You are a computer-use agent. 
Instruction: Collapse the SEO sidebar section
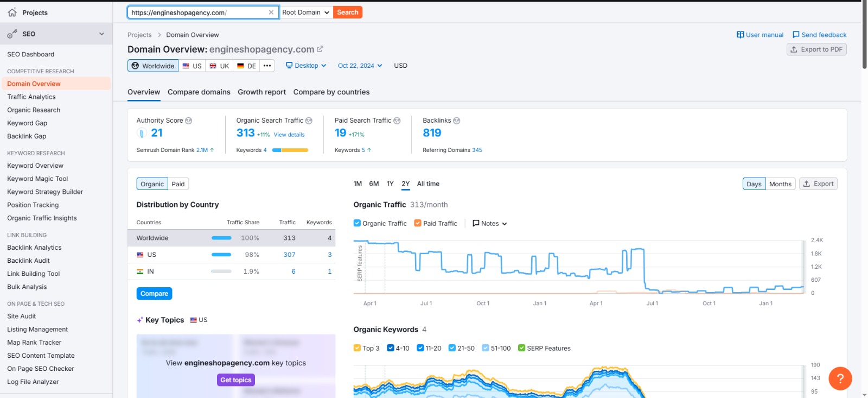[101, 34]
